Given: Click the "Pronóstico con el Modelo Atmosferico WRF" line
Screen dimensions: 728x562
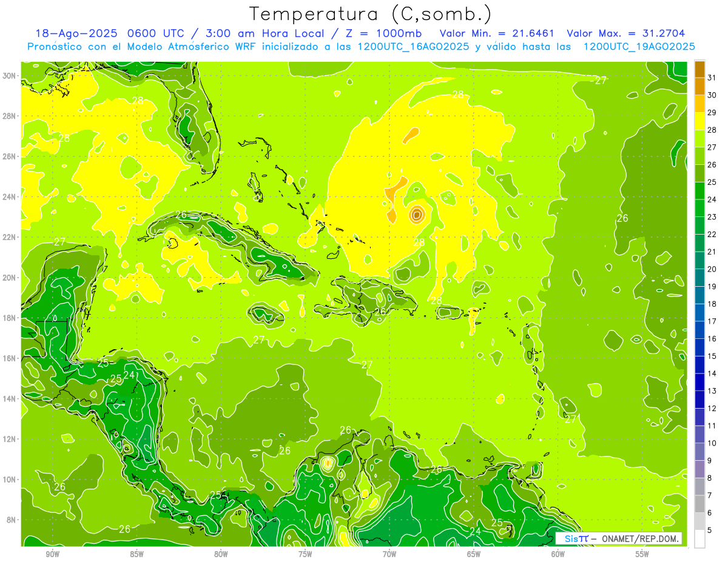Looking at the screenshot, I should click(143, 47).
